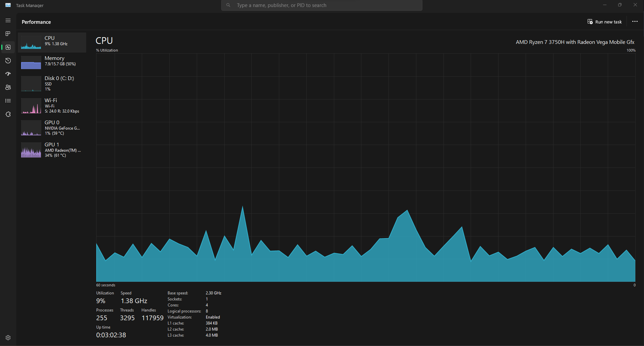
Task: Click the Handles count 117959
Action: 153,318
